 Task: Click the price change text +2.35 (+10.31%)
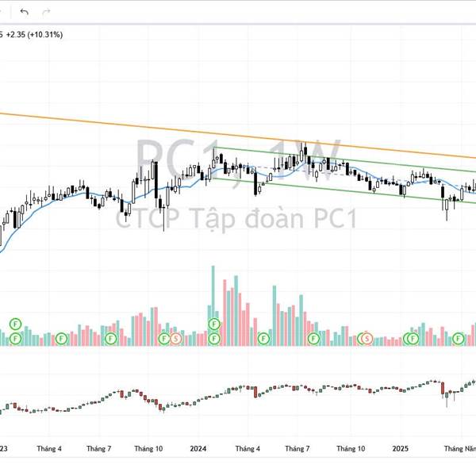coord(34,35)
